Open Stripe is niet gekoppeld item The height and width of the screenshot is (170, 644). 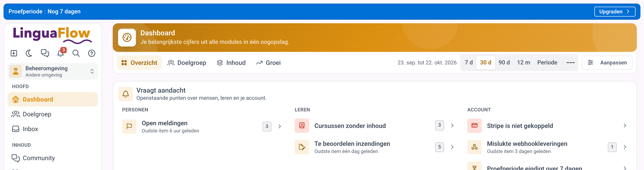[547, 126]
